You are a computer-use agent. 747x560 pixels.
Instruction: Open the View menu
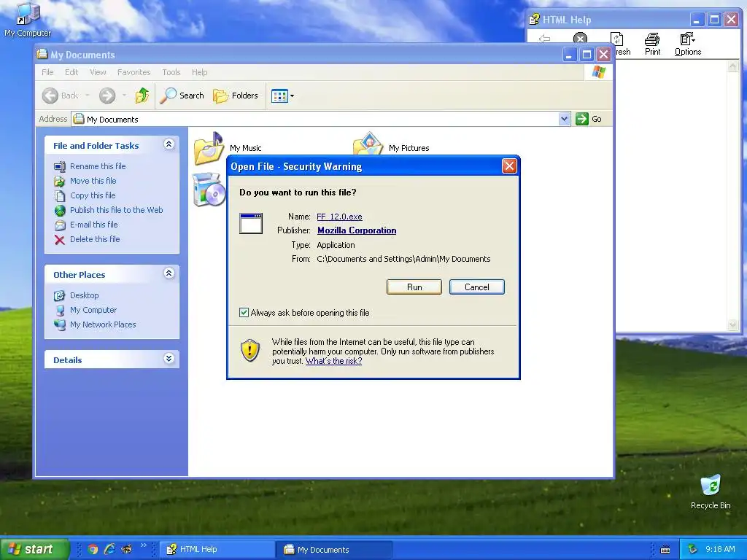(x=98, y=72)
